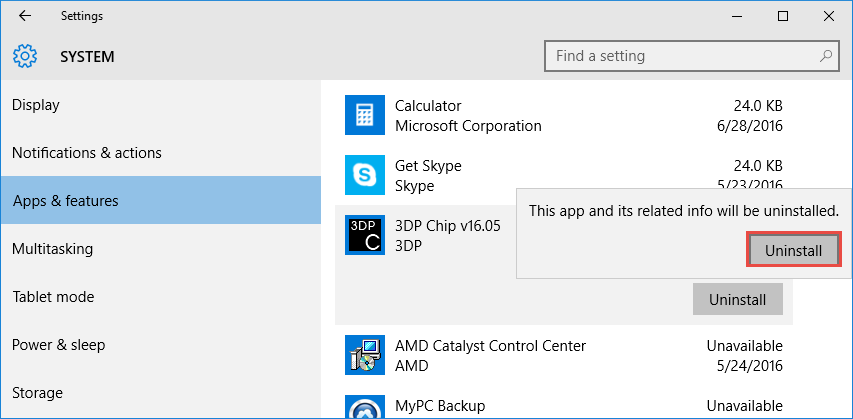This screenshot has height=419, width=853.
Task: Close the Settings window
Action: point(829,16)
